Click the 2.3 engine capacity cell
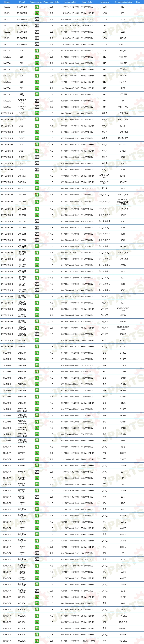The width and height of the screenshot is (144, 644). tap(52, 7)
